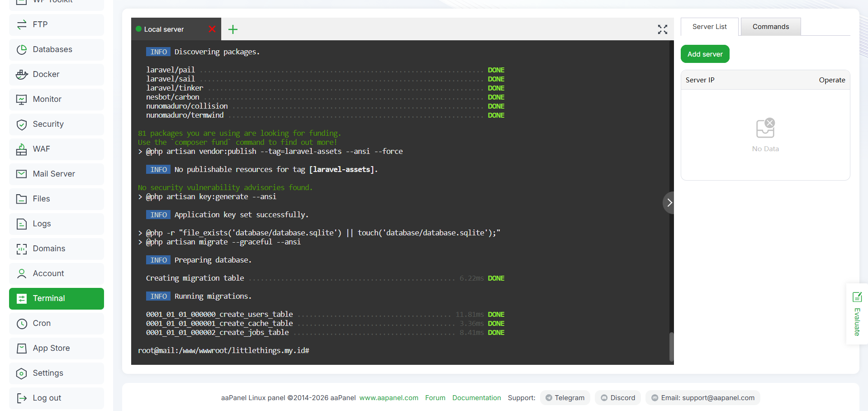This screenshot has height=411, width=868.
Task: Click the Operate column header
Action: click(832, 80)
